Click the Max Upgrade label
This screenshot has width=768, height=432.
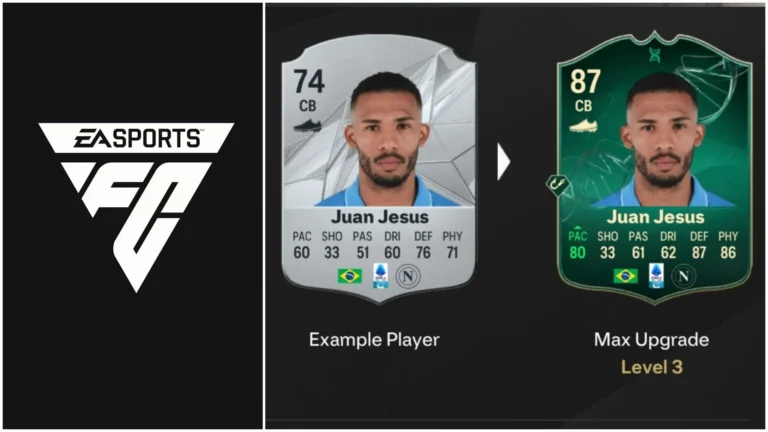[x=651, y=339]
